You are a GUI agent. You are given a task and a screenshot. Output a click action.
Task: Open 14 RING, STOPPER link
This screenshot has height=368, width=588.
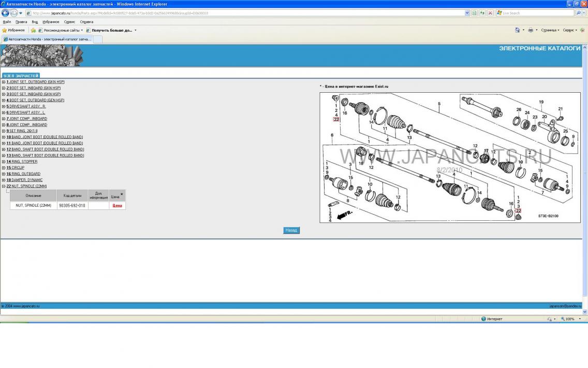[x=22, y=162]
